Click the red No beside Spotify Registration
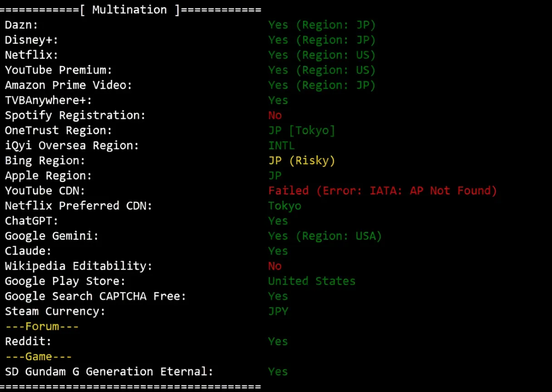 275,115
